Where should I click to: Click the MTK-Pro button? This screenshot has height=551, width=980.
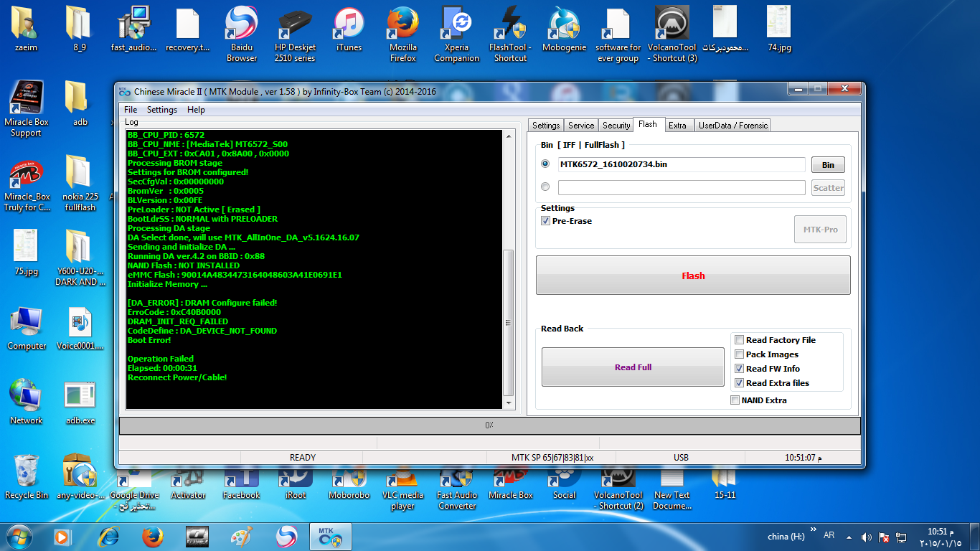pyautogui.click(x=821, y=230)
